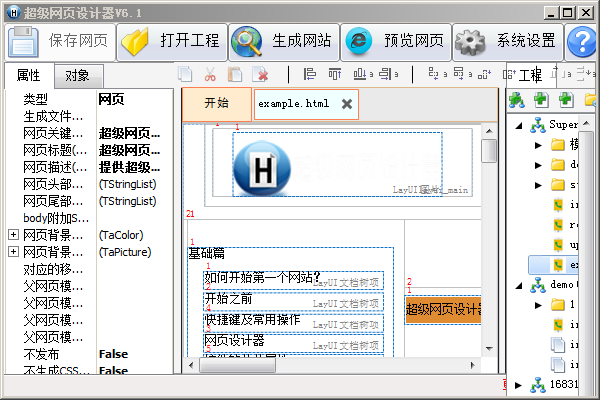
Task: Click the make same width icon
Action: pyautogui.click(x=434, y=73)
